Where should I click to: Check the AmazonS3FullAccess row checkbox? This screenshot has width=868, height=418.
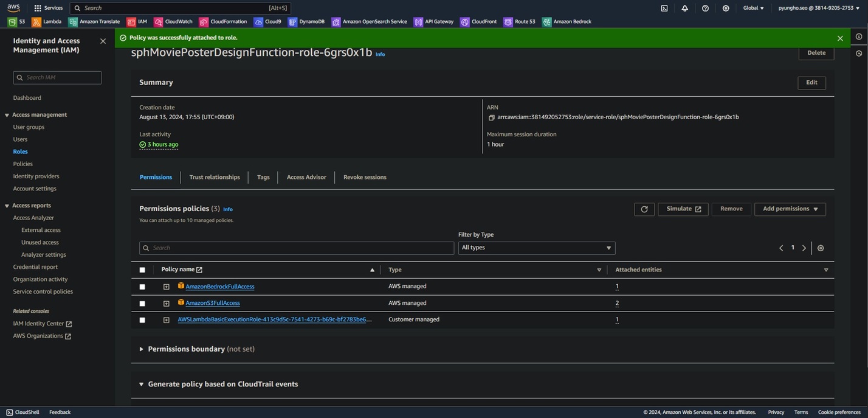[142, 304]
